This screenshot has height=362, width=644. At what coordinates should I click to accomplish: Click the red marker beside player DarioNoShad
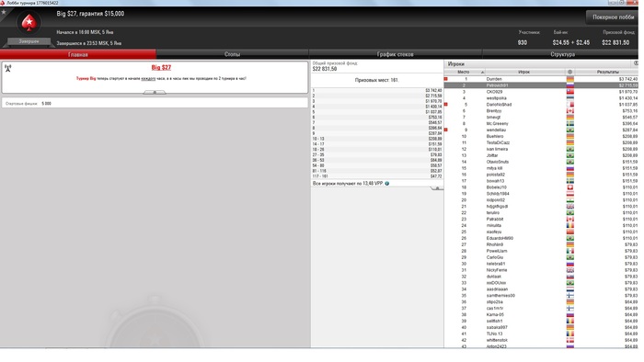445,105
